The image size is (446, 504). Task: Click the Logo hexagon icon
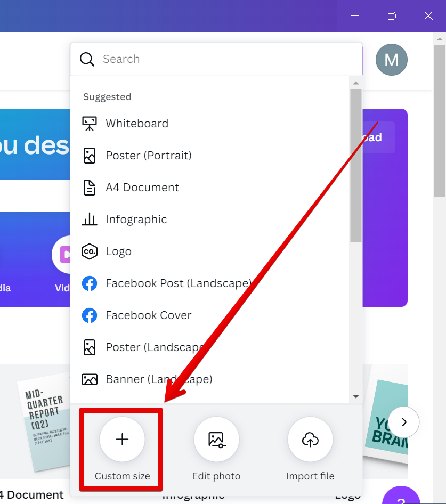coord(90,251)
